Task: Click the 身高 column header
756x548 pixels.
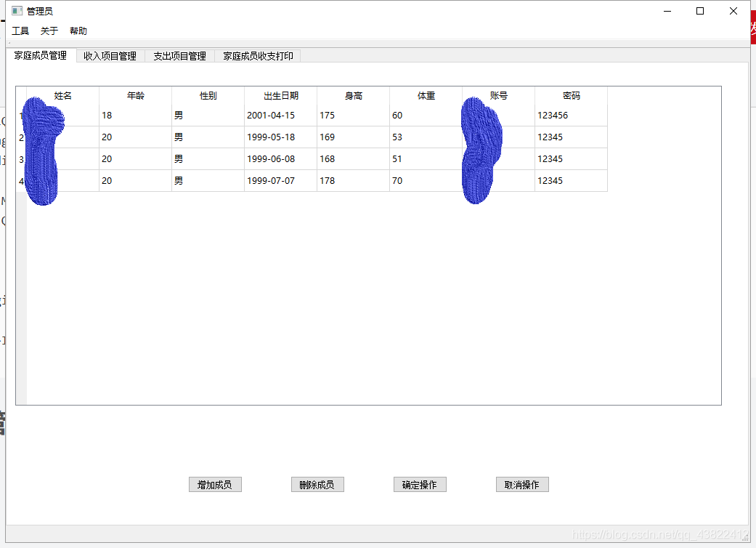Action: [354, 95]
